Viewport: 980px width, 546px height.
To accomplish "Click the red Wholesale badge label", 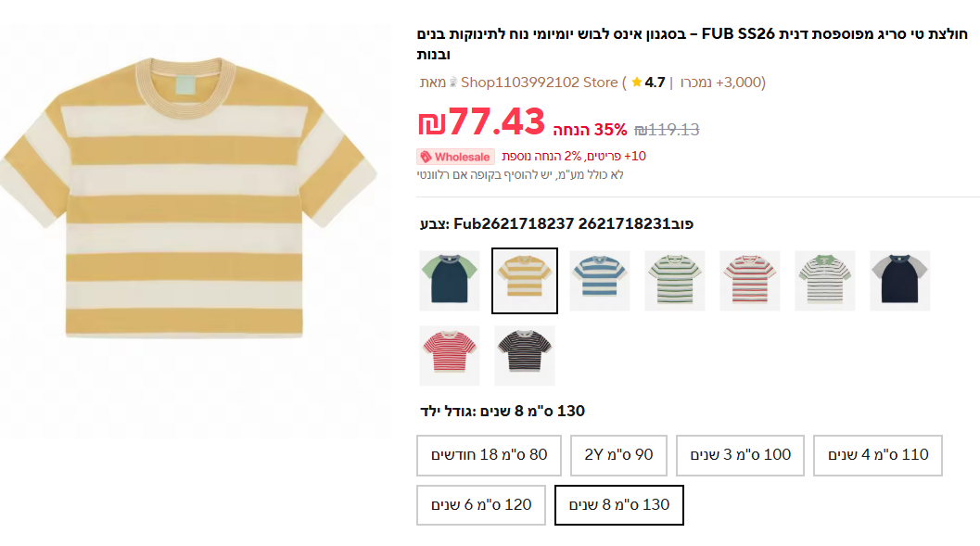I will tap(462, 157).
